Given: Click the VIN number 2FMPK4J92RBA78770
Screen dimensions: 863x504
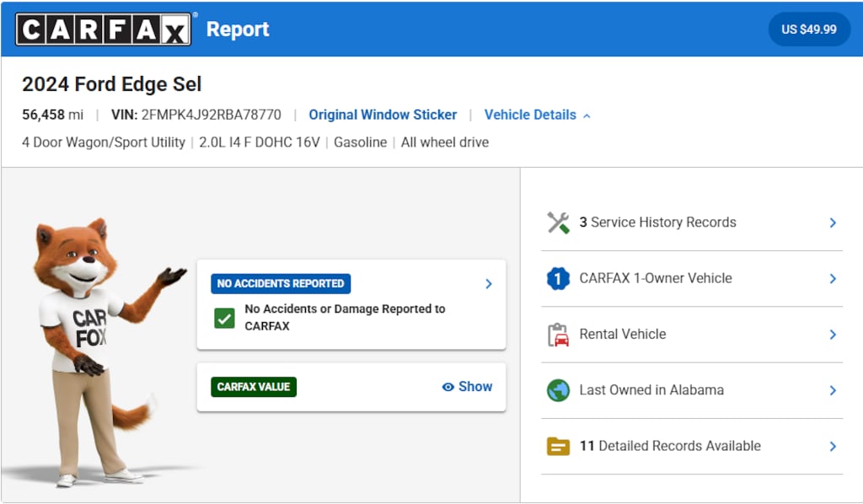Looking at the screenshot, I should [x=212, y=115].
